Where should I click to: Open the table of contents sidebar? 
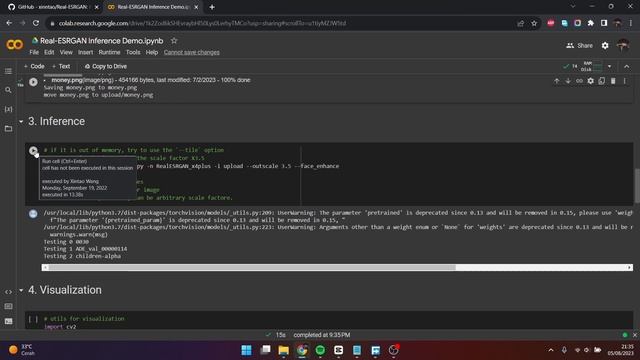pos(8,71)
